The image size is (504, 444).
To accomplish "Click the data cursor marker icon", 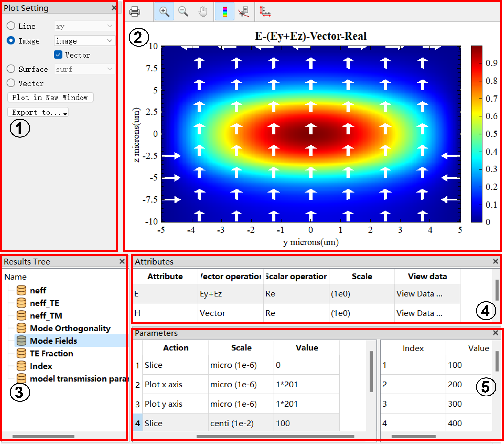I will (x=244, y=12).
